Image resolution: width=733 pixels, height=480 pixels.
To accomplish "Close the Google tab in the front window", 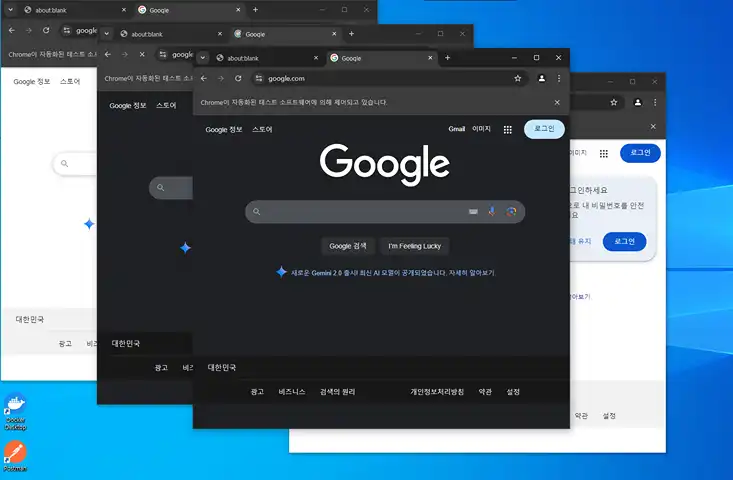I will click(x=430, y=58).
